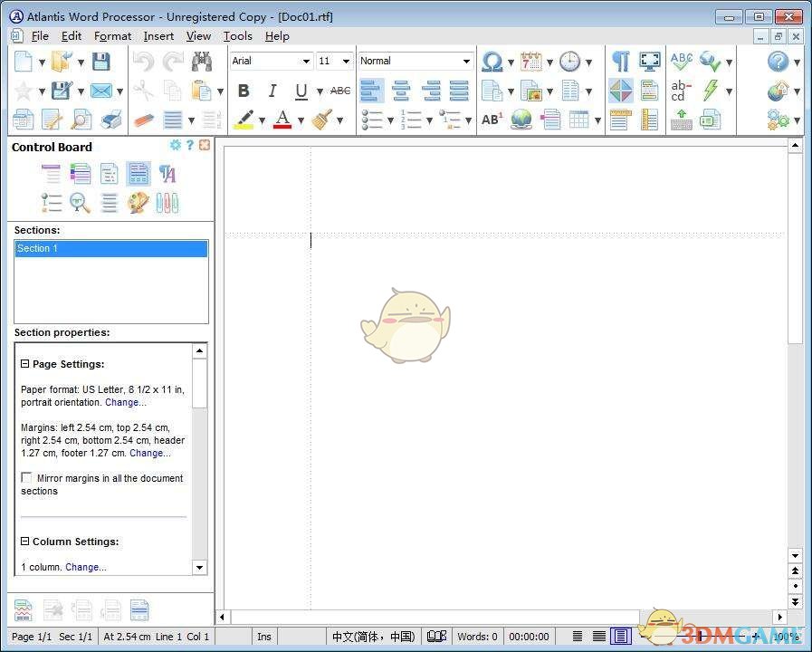Run spell check with the ABC checkmark icon
Screen dimensions: 812x652
tap(681, 61)
